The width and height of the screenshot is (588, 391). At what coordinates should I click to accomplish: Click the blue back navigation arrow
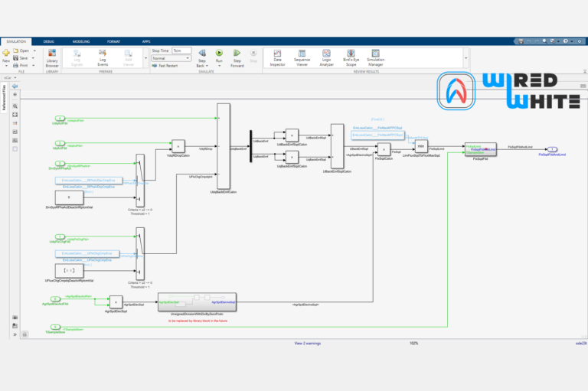[15, 86]
